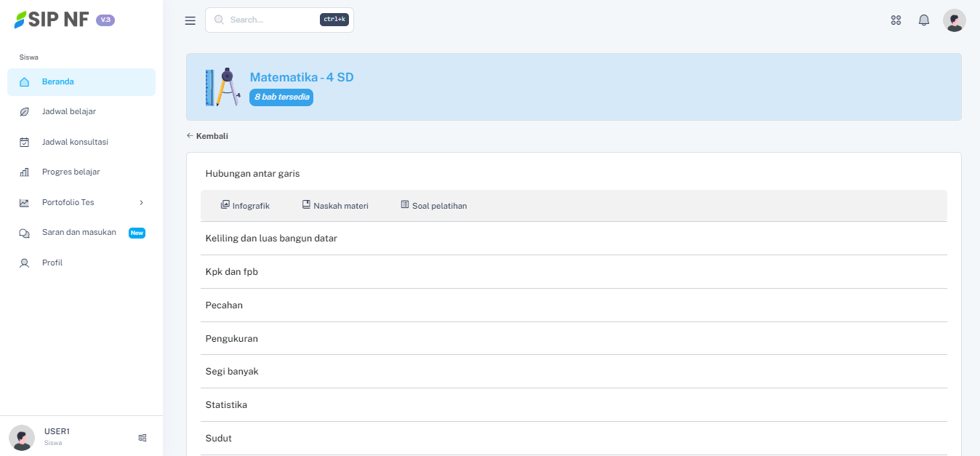Click the grid icon beside USER1
The width and height of the screenshot is (980, 456).
[x=142, y=438]
